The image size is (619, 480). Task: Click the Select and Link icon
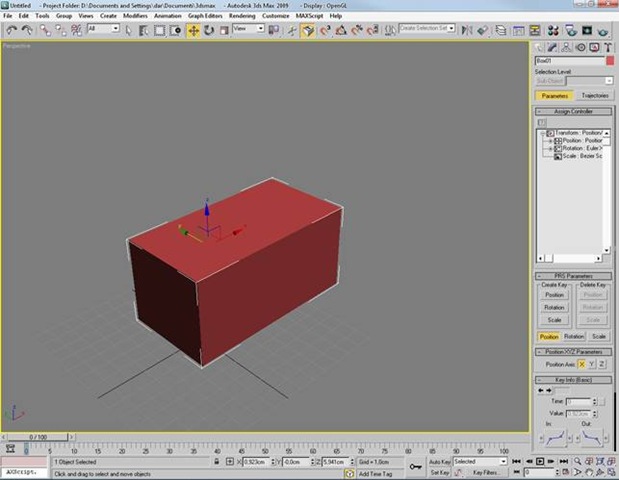[x=43, y=30]
